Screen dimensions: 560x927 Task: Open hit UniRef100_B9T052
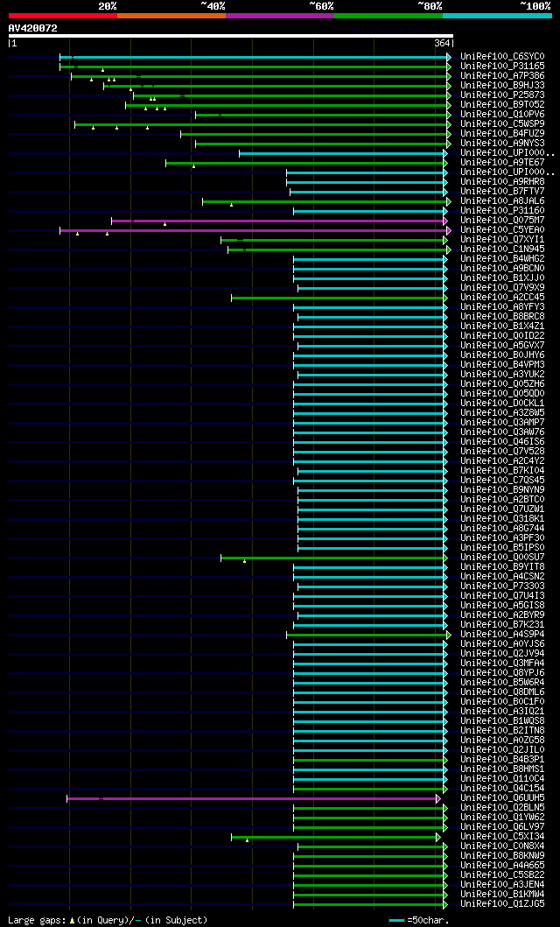coord(503,105)
